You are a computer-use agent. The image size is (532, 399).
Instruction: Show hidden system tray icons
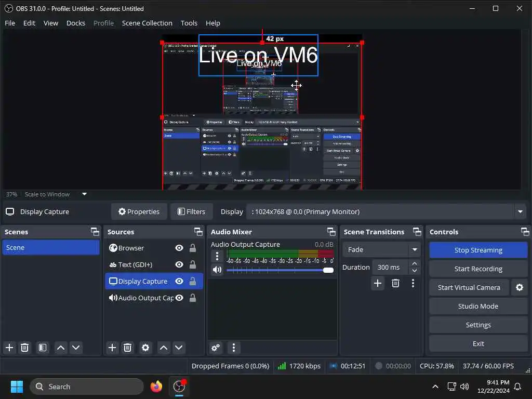tap(435, 387)
